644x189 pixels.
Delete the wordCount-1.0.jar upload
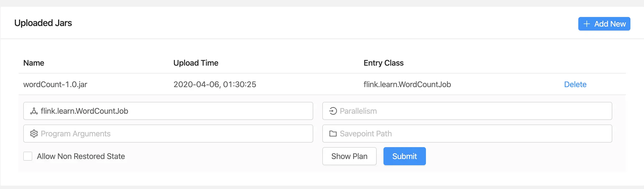click(x=575, y=84)
